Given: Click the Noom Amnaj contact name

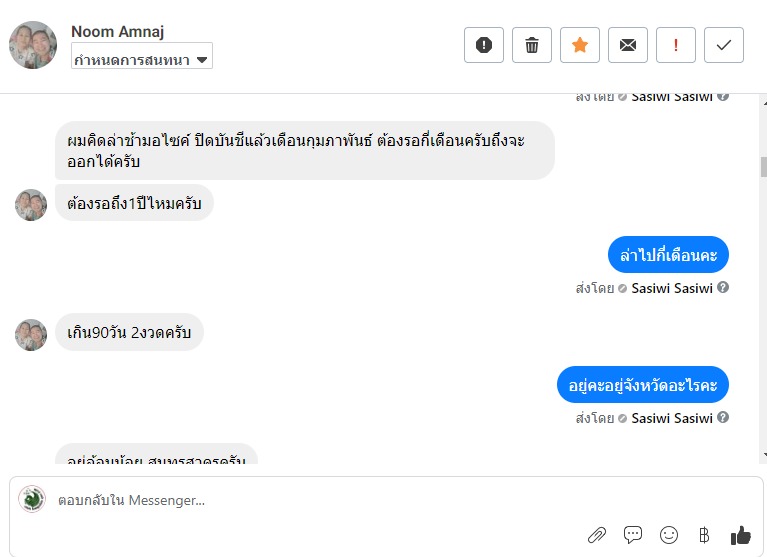Looking at the screenshot, I should 120,32.
